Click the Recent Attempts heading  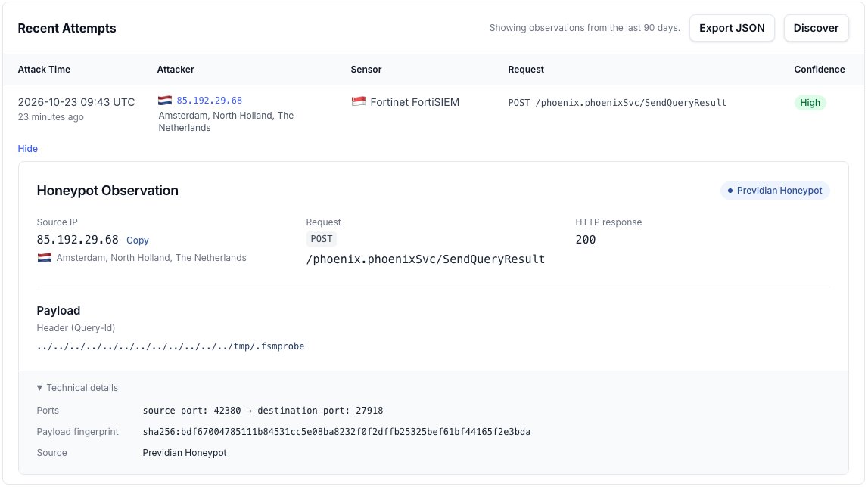pyautogui.click(x=67, y=28)
